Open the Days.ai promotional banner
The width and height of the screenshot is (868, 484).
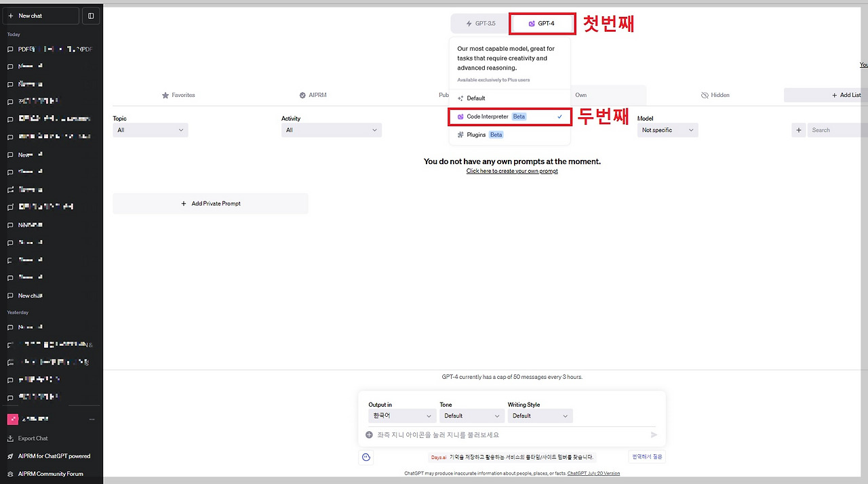pos(512,458)
